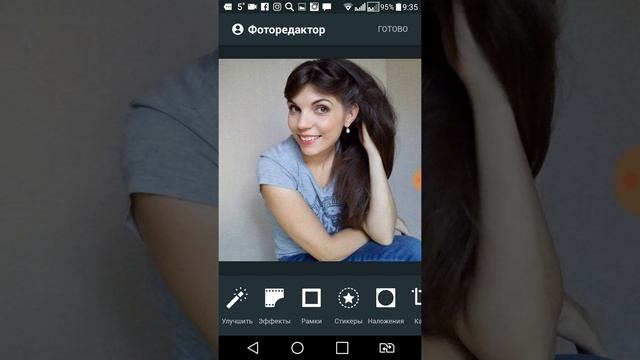Open the Стикеры star tool
Image resolution: width=640 pixels, height=360 pixels.
(348, 305)
